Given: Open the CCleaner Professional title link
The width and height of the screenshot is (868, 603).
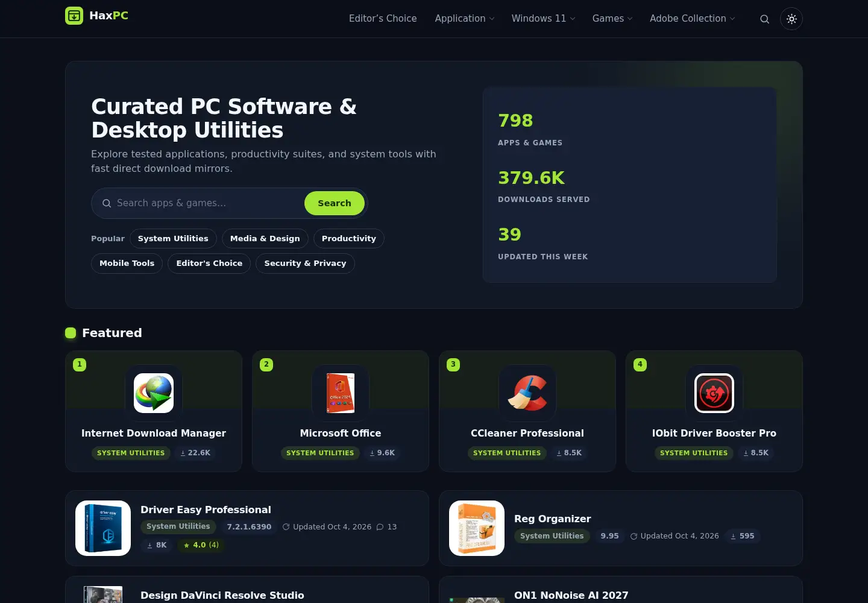Looking at the screenshot, I should tap(527, 433).
